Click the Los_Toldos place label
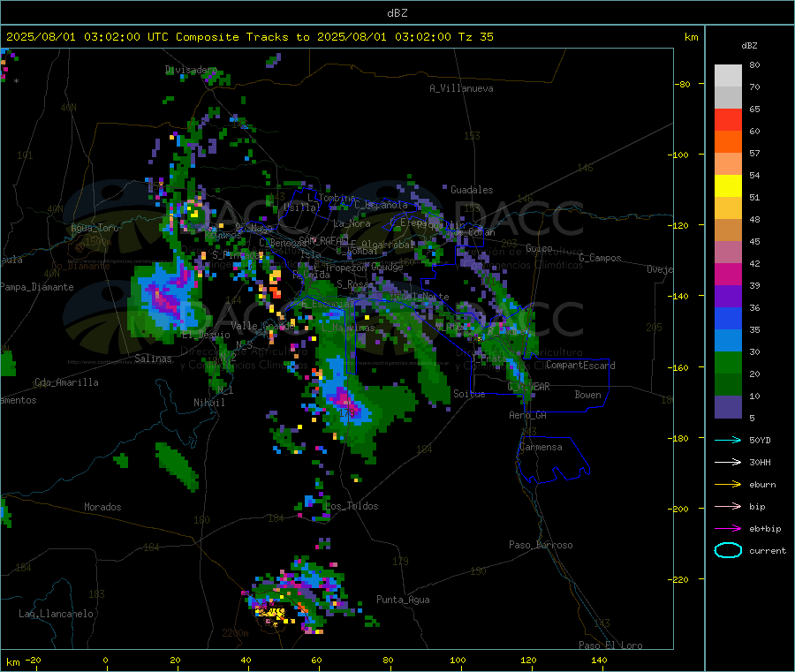This screenshot has width=795, height=672. (x=352, y=506)
